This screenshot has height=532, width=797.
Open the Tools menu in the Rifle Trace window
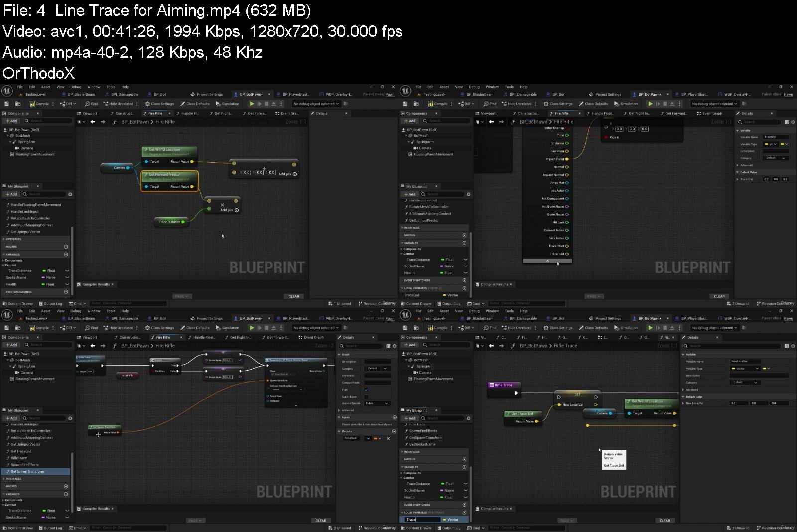[509, 311]
